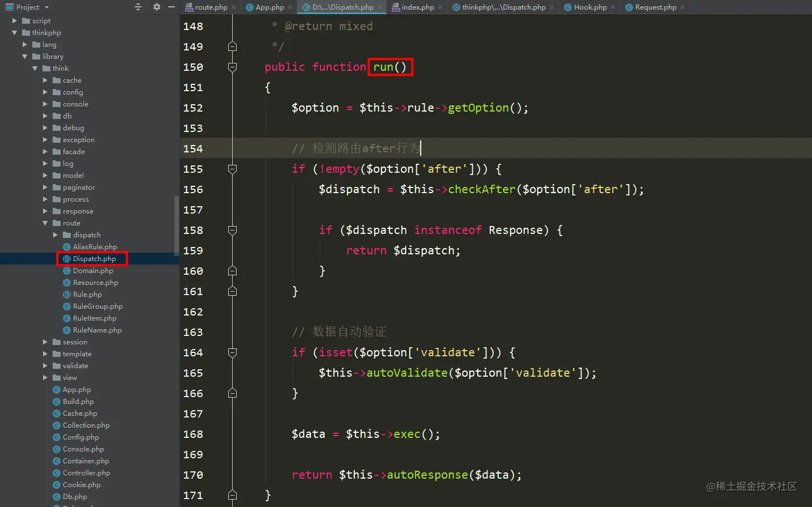Collapse the library folder
812x507 pixels.
point(25,57)
